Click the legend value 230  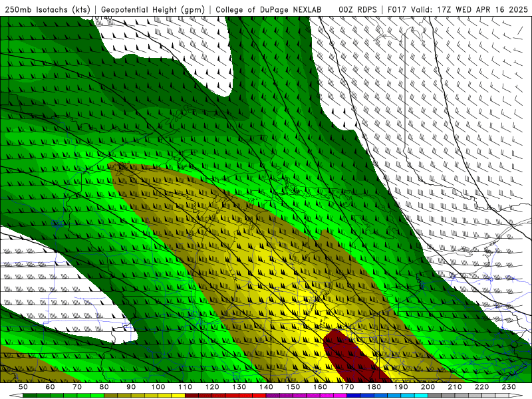point(509,387)
